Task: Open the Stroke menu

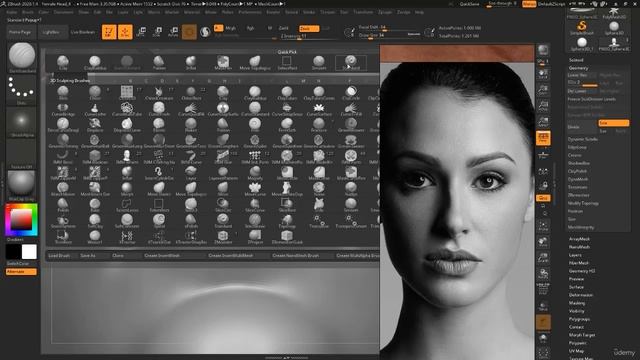Action: [309, 12]
